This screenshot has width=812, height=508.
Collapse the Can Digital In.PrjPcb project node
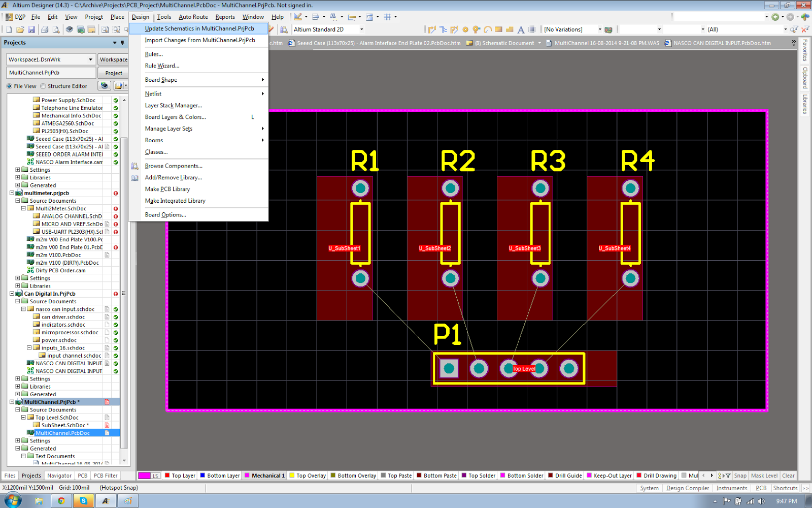coord(12,294)
